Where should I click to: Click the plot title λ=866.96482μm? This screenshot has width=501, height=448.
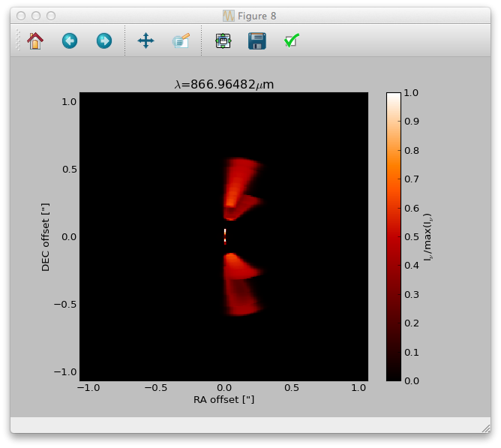tap(224, 84)
